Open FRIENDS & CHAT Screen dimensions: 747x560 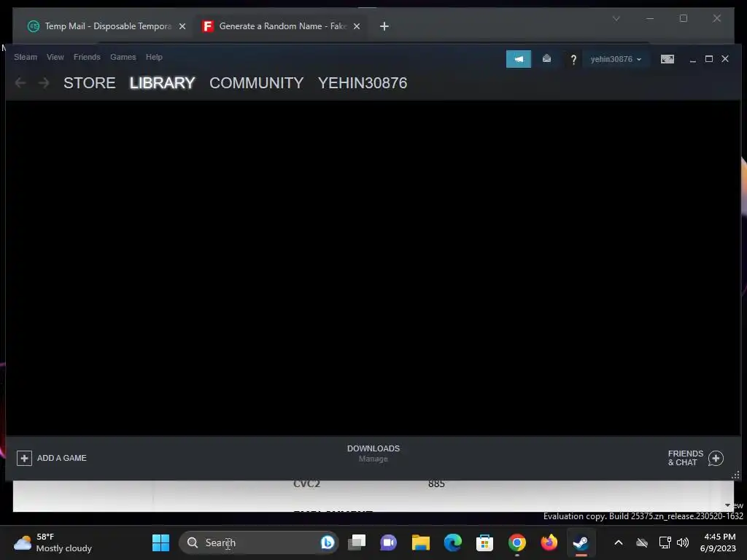point(685,458)
